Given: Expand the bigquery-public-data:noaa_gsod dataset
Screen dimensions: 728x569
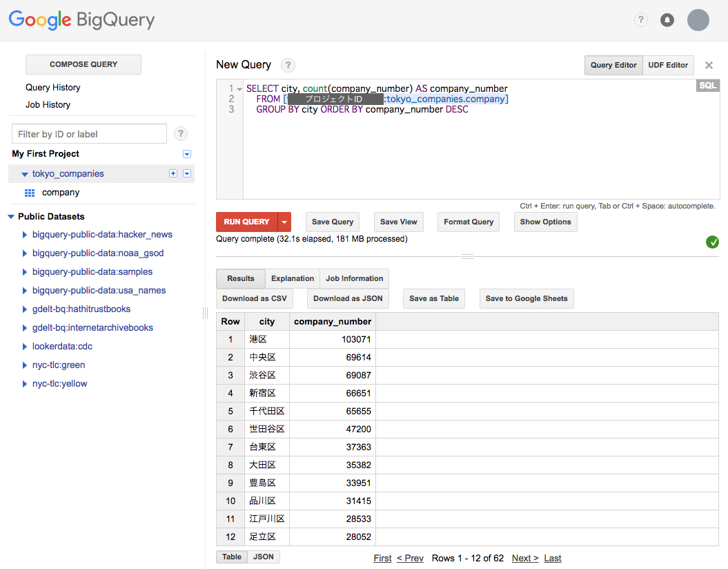Looking at the screenshot, I should (25, 253).
